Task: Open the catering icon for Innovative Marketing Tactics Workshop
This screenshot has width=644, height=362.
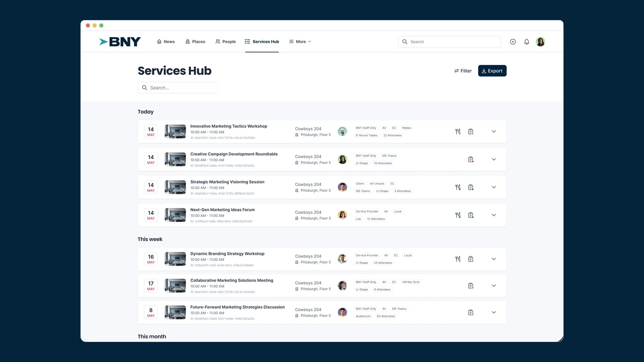Action: point(458,131)
